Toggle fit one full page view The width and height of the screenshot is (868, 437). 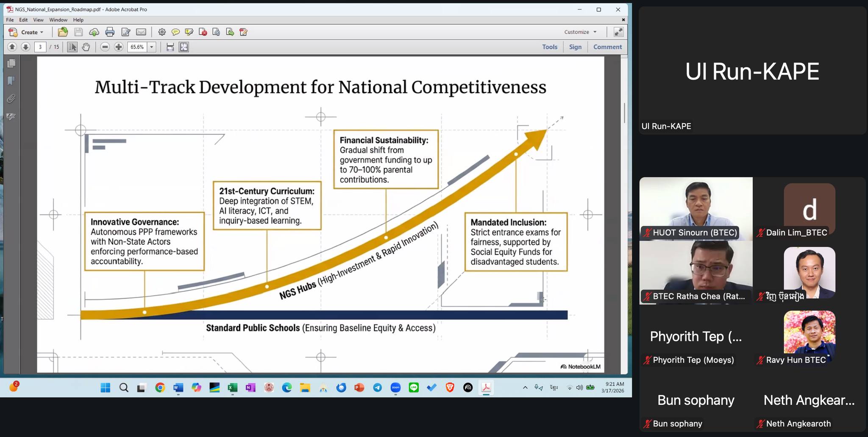(x=184, y=47)
